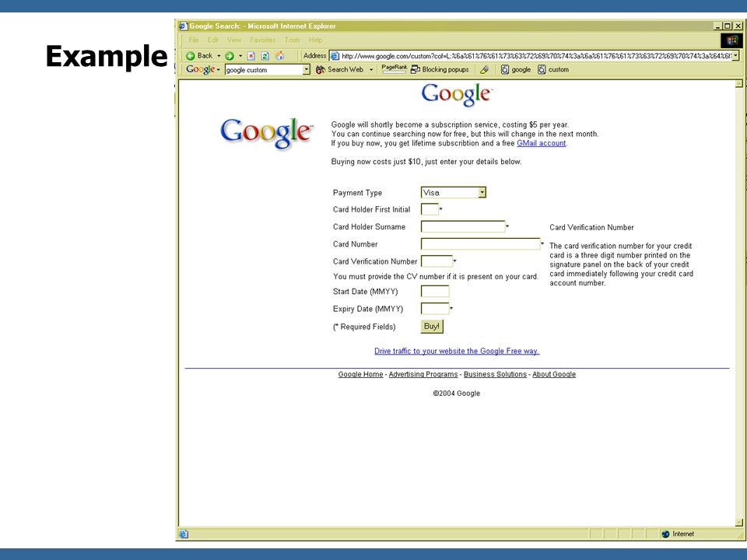This screenshot has width=747, height=560.
Task: Open the About Google footer link
Action: 554,374
